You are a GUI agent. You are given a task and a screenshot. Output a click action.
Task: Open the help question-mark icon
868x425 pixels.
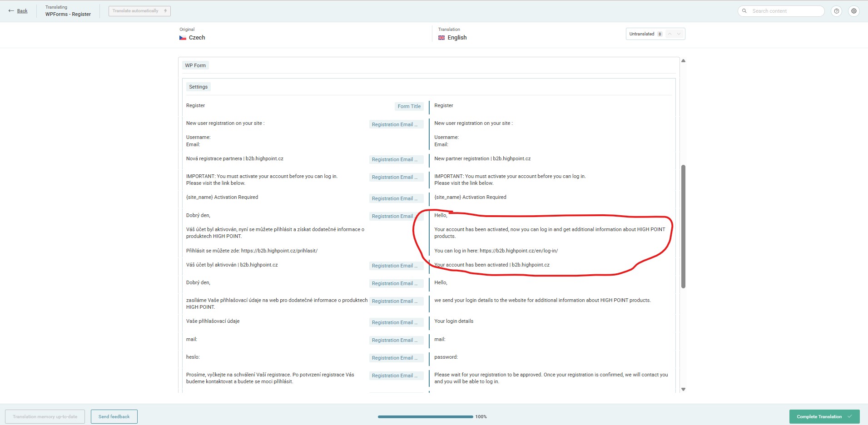click(837, 11)
